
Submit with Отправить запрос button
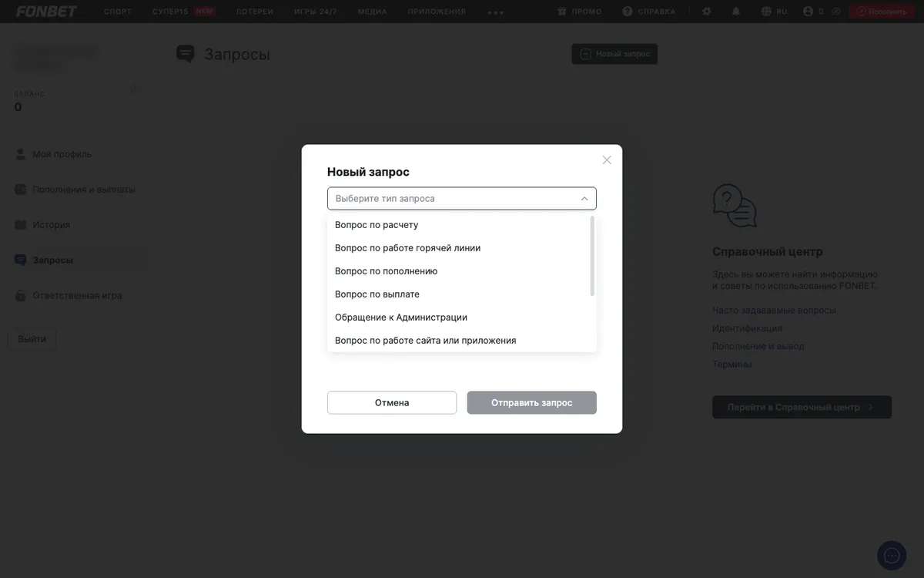[532, 402]
